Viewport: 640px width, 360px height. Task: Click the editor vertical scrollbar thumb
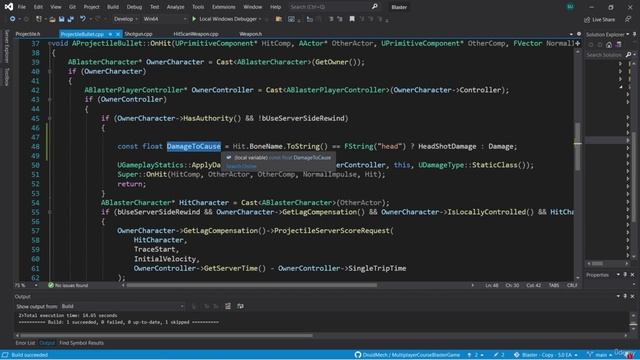[x=578, y=146]
